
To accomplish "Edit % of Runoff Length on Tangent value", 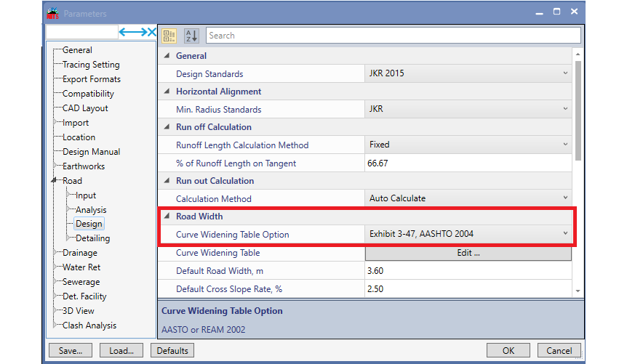I will point(468,163).
